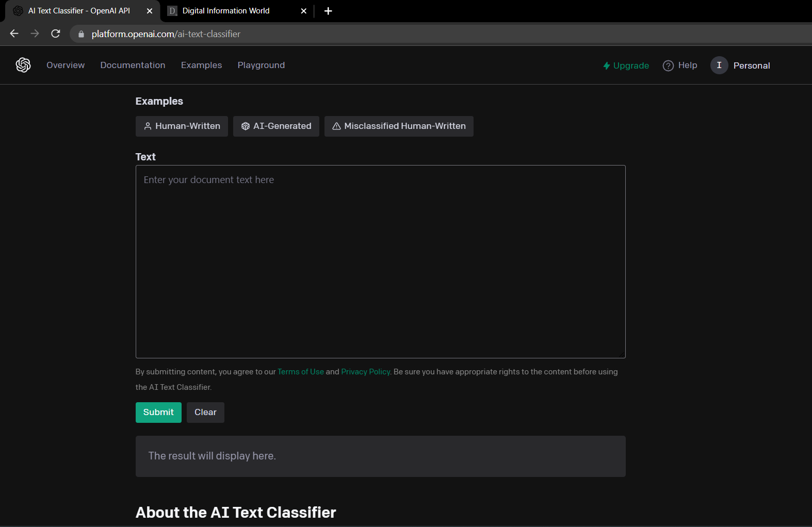812x527 pixels.
Task: Click the 'About the AI Text Classifier' heading
Action: pos(236,513)
